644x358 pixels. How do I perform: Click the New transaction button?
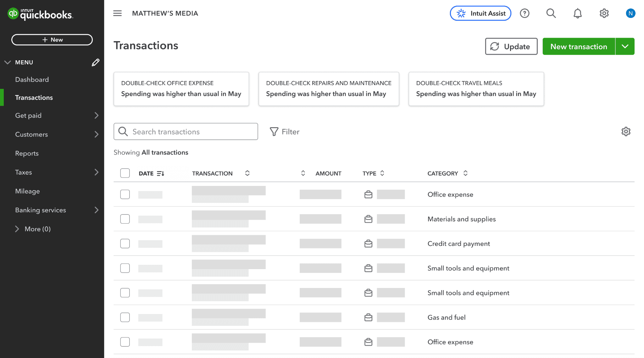click(x=579, y=46)
